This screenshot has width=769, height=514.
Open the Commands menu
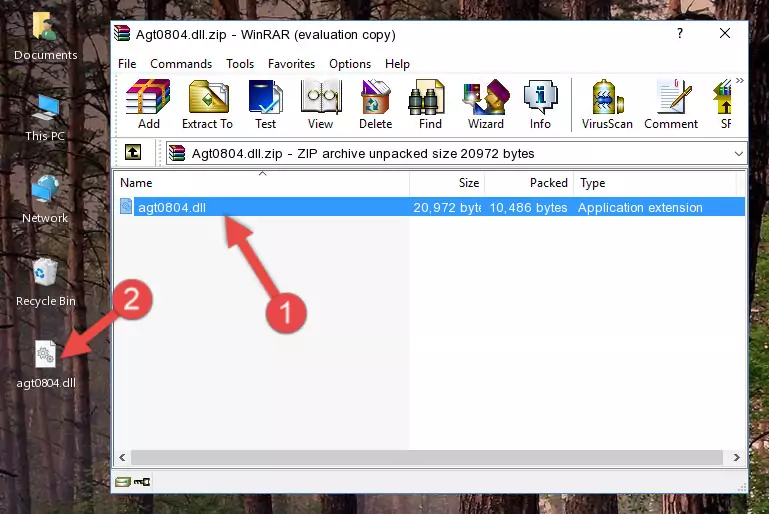click(181, 64)
